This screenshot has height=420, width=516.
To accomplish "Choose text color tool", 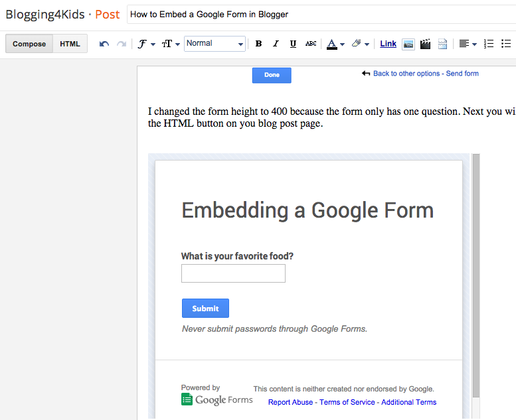I will point(332,44).
